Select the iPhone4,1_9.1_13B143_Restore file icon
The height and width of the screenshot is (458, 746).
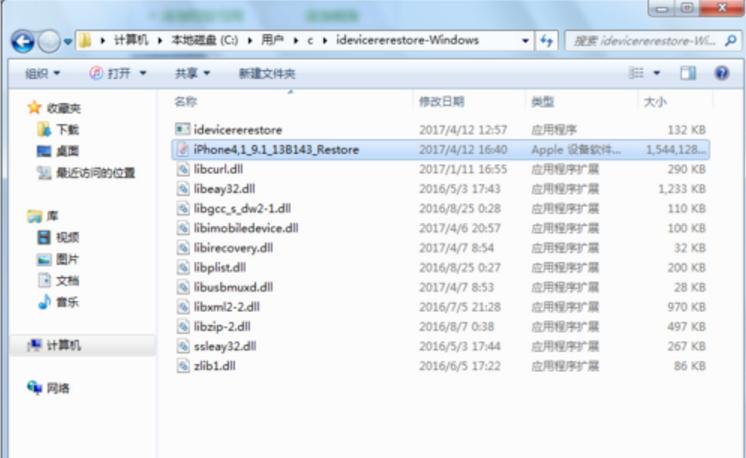[x=183, y=149]
